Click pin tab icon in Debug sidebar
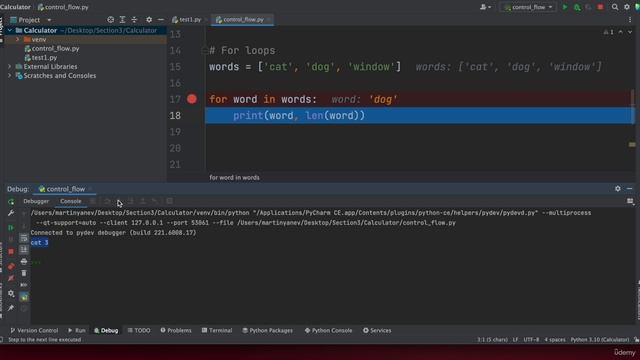This screenshot has height=360, width=640. click(x=11, y=308)
